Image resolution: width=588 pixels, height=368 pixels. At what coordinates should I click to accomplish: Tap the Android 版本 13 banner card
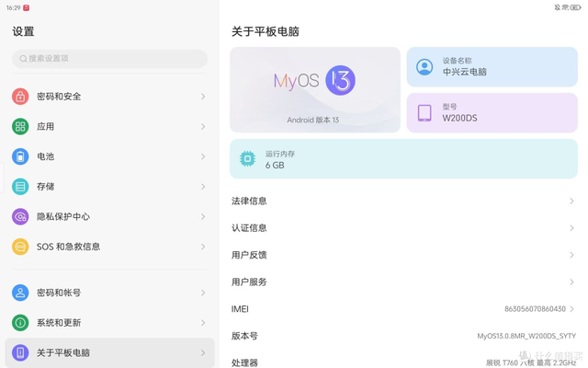click(315, 90)
